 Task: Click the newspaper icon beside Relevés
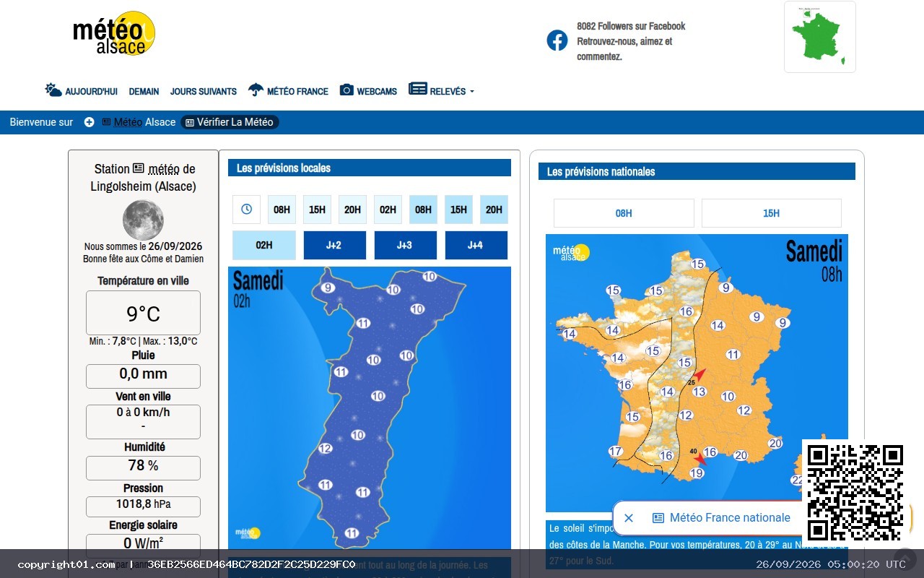[417, 89]
